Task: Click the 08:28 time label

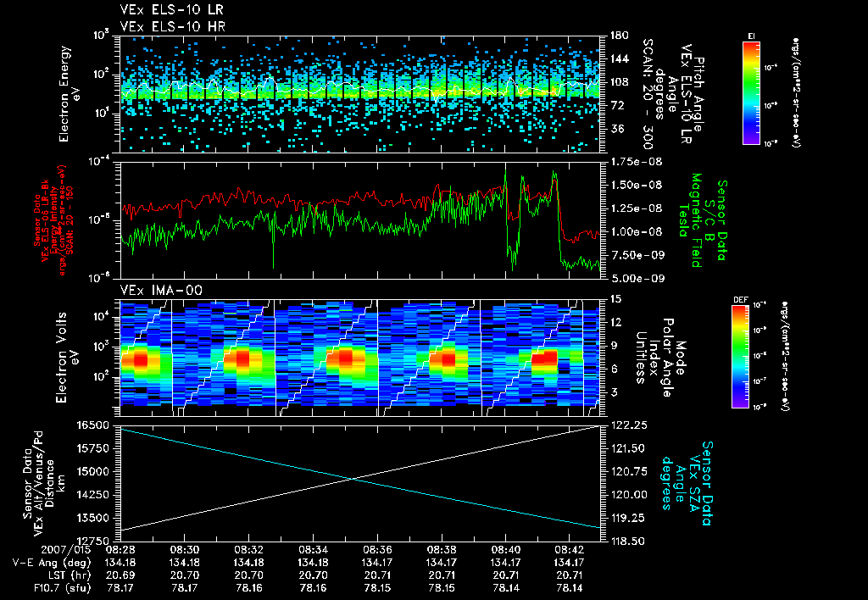Action: tap(120, 550)
